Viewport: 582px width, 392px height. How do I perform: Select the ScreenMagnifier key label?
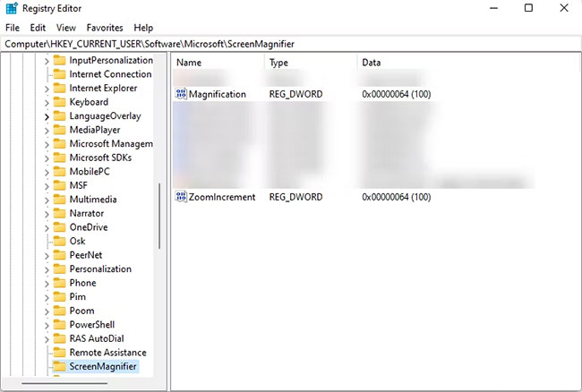pyautogui.click(x=103, y=366)
